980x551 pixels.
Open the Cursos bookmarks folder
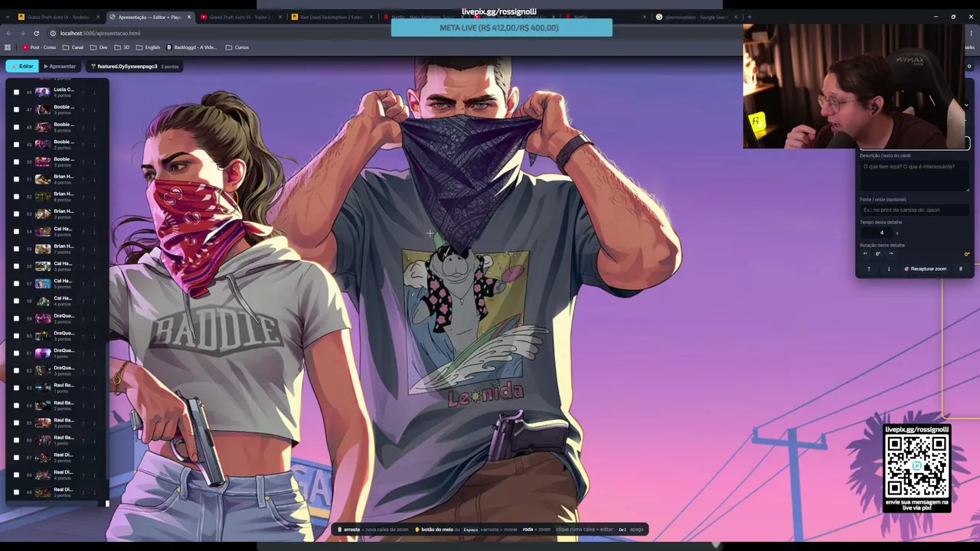pos(237,47)
